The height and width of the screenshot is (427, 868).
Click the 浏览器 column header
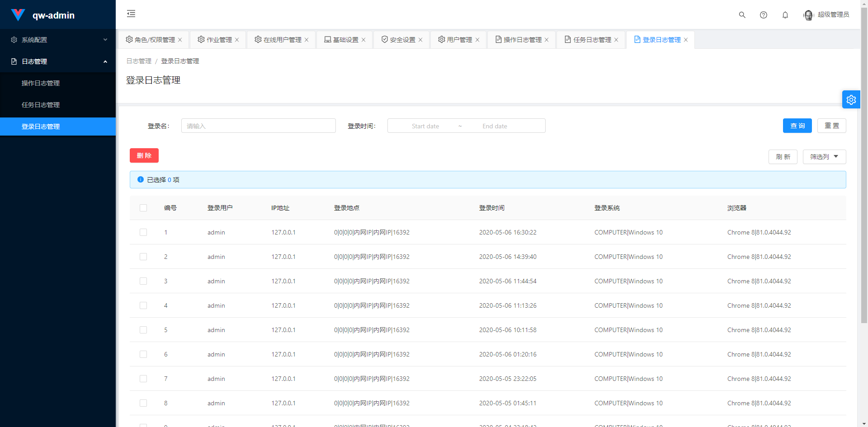coord(737,208)
